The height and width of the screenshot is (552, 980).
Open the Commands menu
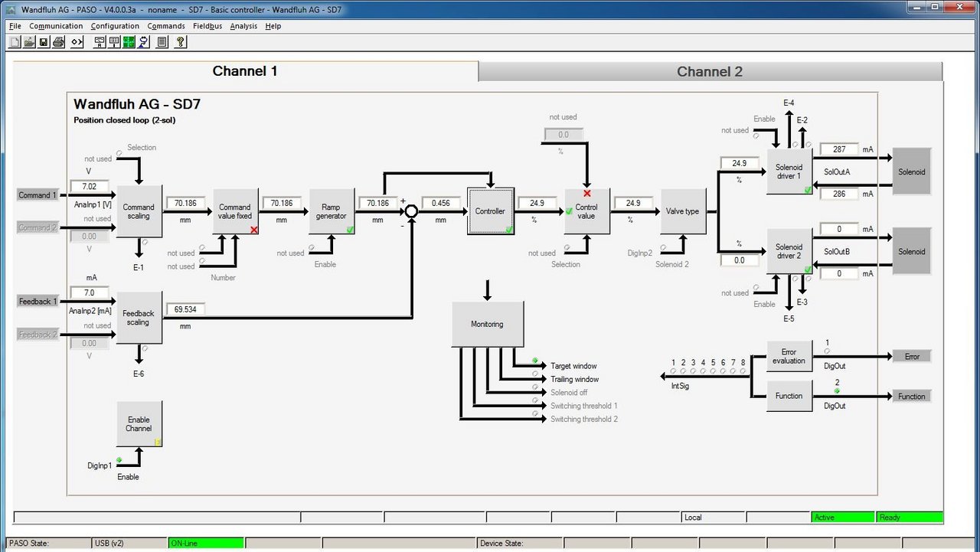tap(166, 26)
